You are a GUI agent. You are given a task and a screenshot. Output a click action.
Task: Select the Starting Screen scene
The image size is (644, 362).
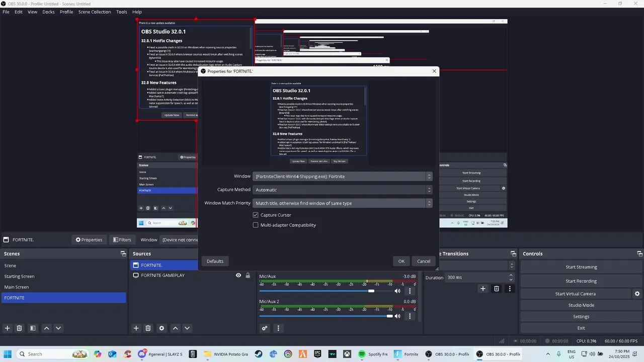point(63,277)
